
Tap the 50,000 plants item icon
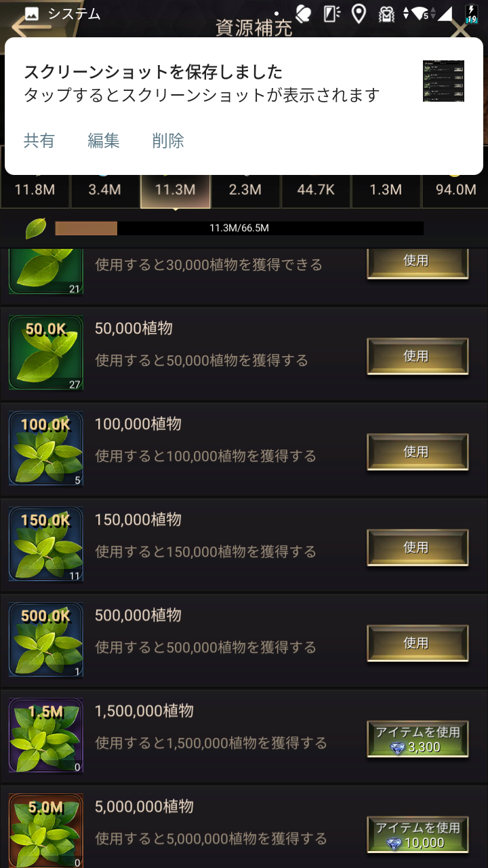click(46, 353)
